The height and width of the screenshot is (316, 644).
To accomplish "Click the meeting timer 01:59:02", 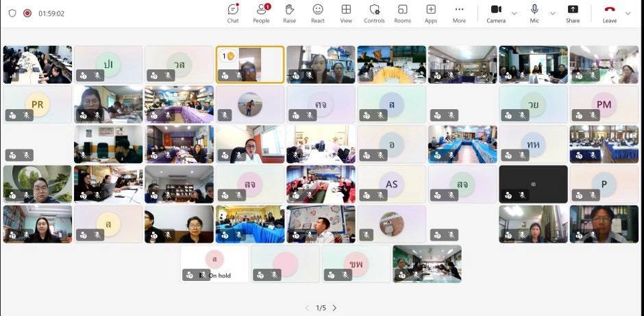I will coord(51,14).
